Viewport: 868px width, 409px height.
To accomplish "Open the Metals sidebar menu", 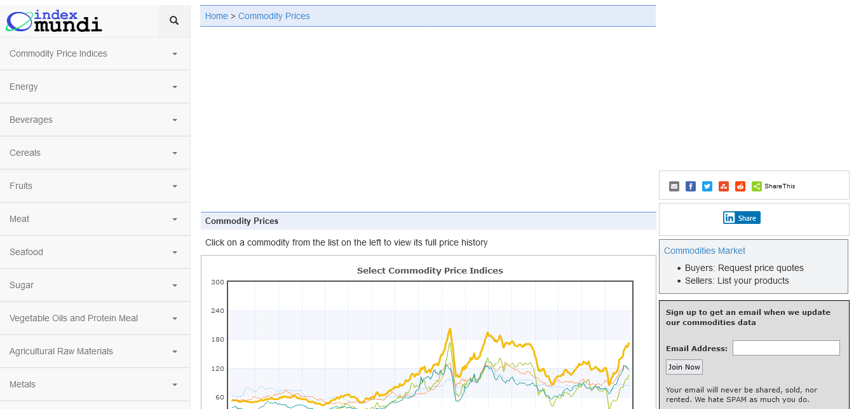I will click(x=95, y=385).
